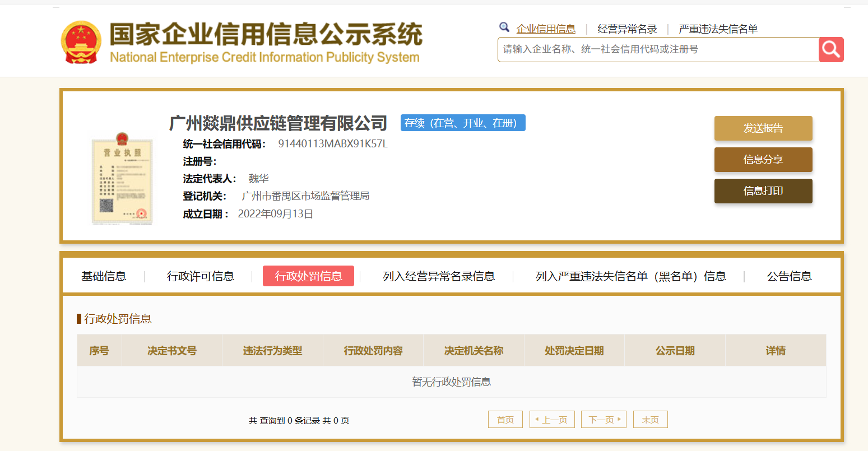Click the legal representative name 魏华

(x=258, y=179)
